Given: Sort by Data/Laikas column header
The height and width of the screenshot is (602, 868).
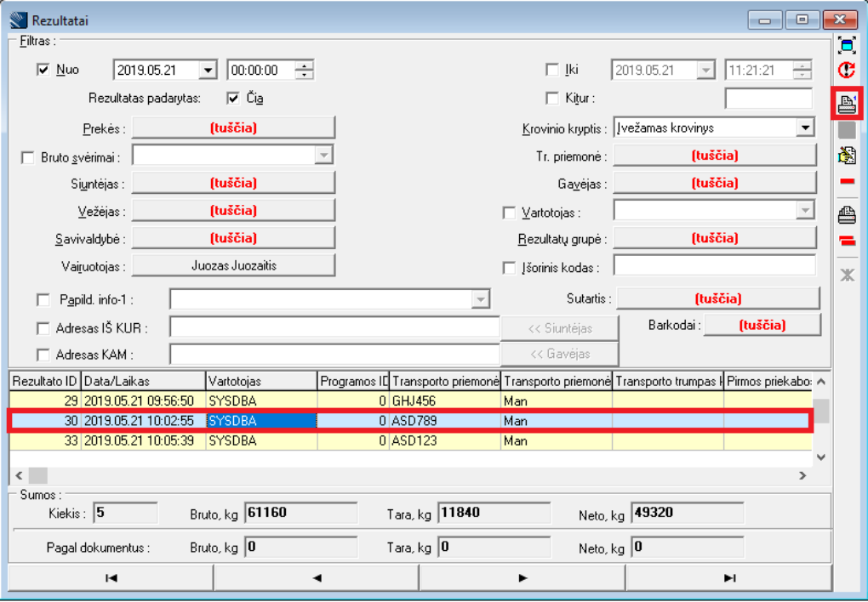Looking at the screenshot, I should click(x=143, y=381).
